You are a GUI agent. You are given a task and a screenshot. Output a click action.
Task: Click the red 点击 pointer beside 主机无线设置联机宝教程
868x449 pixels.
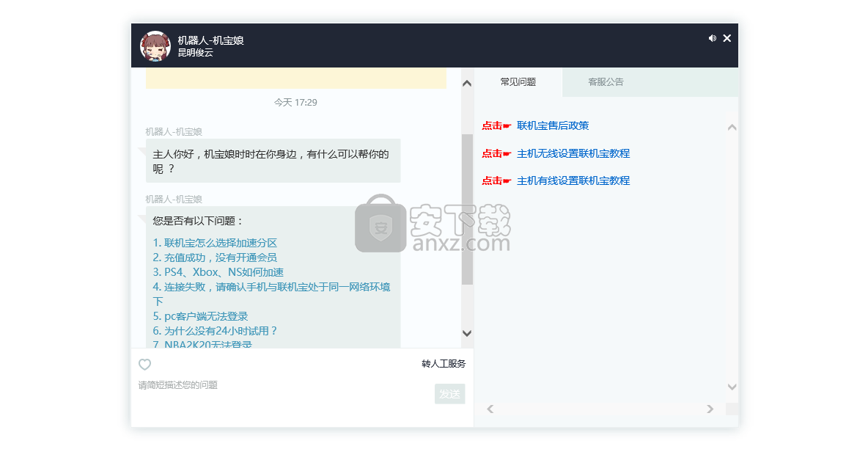pos(496,153)
